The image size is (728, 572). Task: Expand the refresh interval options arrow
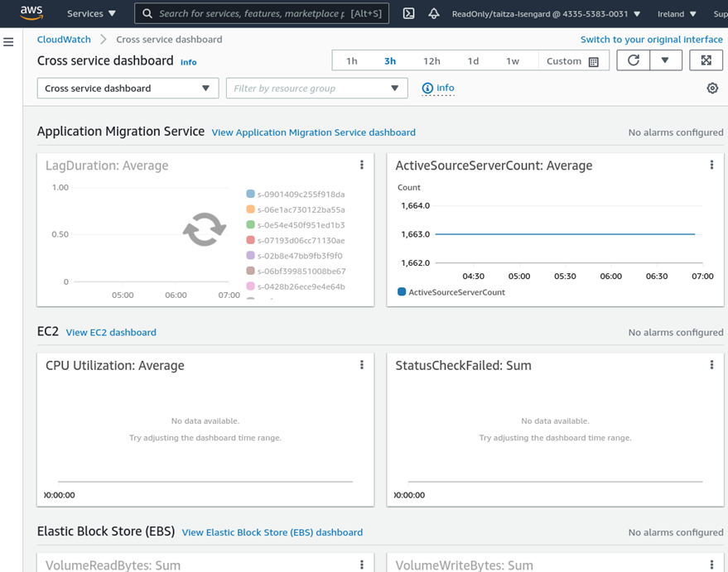click(x=665, y=60)
